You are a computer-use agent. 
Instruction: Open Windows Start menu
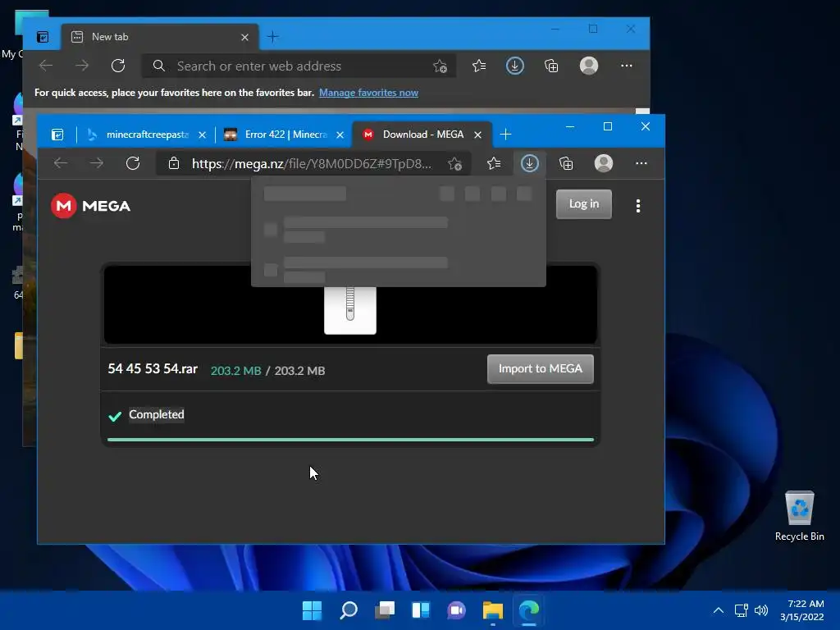click(312, 609)
